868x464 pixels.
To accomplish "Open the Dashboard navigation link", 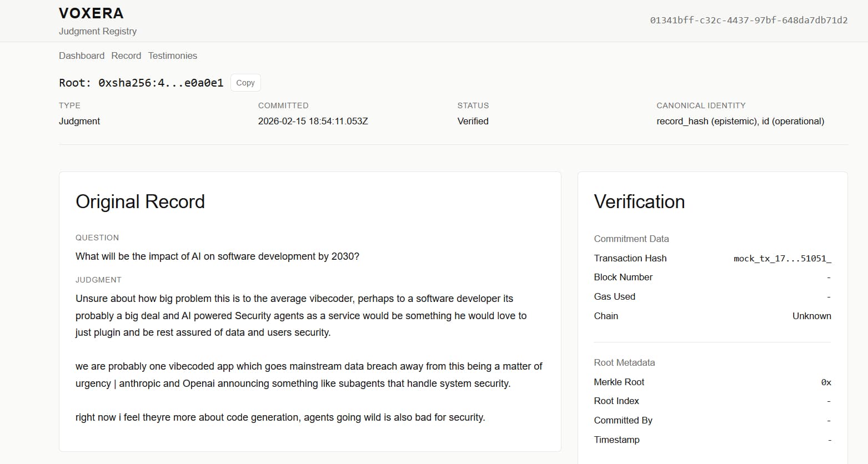I will click(82, 56).
